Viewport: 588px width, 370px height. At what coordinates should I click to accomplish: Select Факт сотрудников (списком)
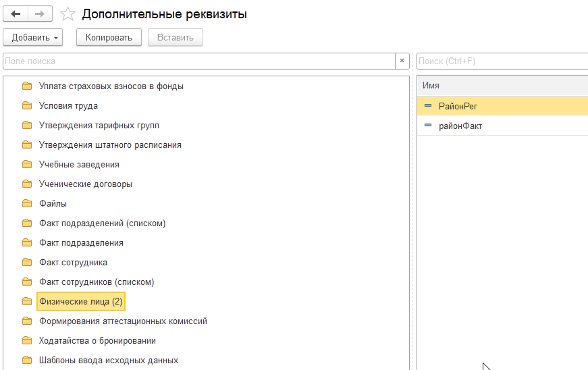pos(97,282)
